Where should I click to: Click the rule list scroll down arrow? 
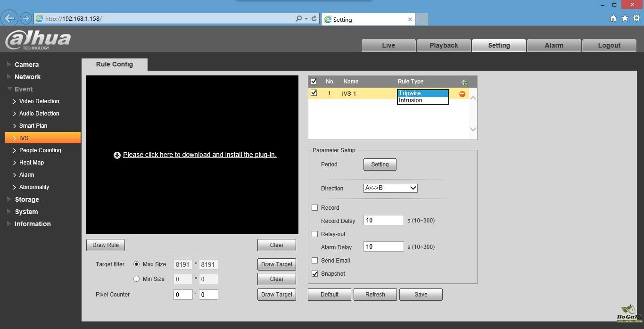tap(473, 129)
